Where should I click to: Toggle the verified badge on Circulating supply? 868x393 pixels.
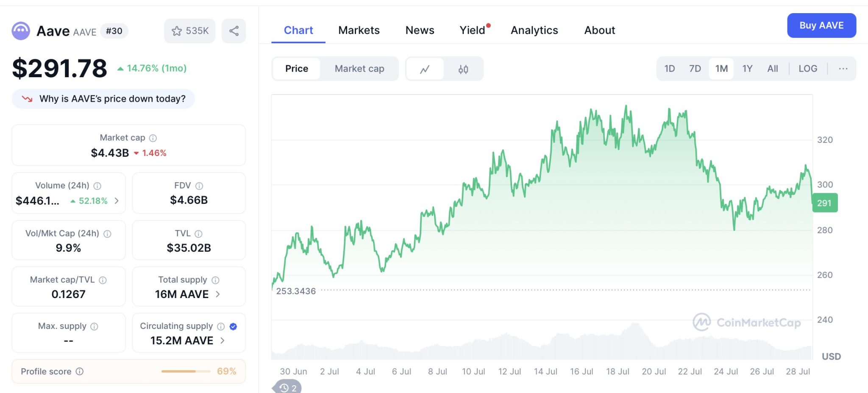coord(233,326)
